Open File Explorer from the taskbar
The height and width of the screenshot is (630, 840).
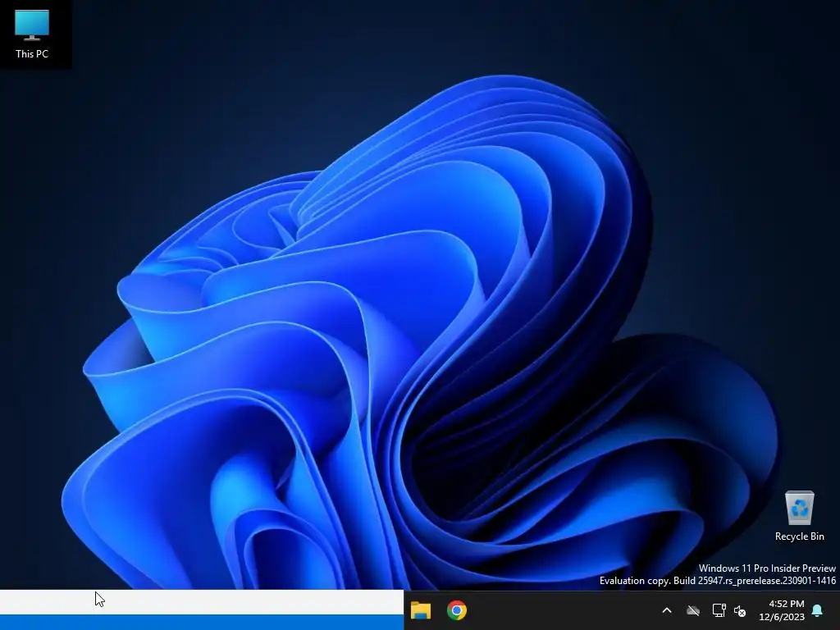tap(421, 610)
